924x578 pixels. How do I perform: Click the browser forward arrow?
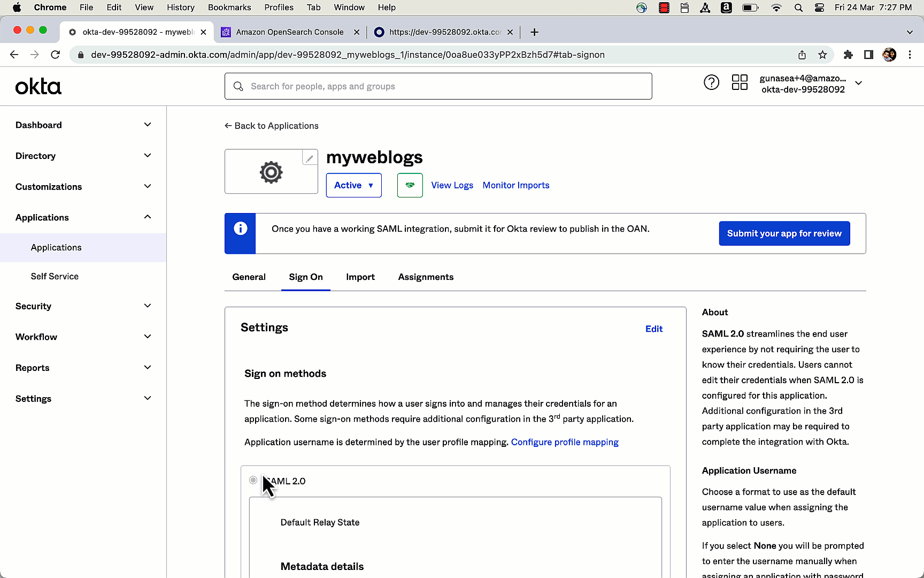point(35,55)
